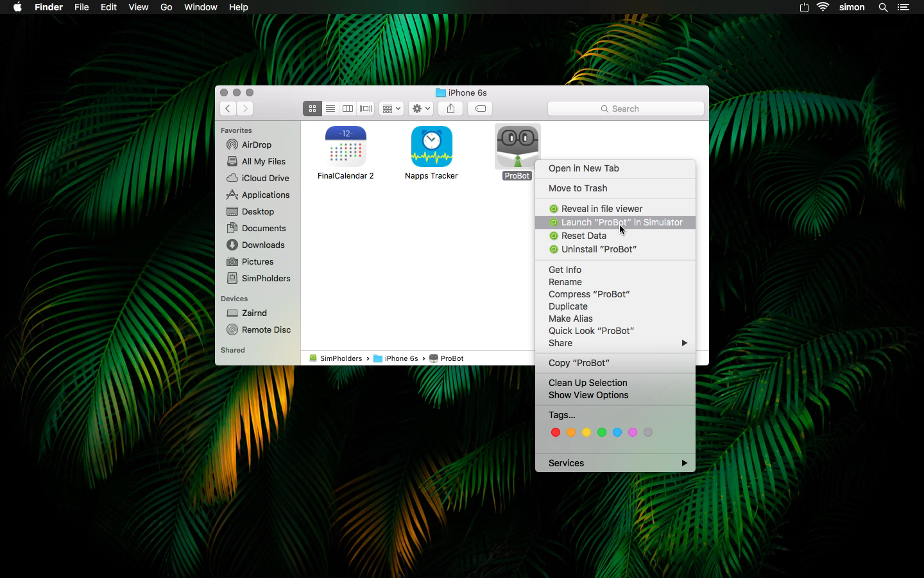Open Notification Center icon
This screenshot has height=578, width=924.
903,7
